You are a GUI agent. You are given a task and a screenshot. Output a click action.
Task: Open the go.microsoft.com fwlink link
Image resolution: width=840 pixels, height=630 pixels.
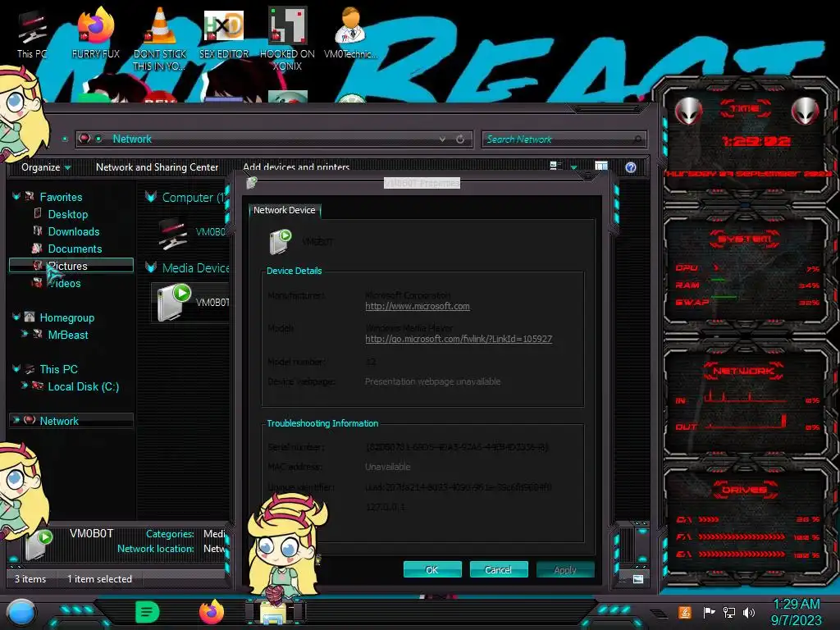[x=459, y=339]
